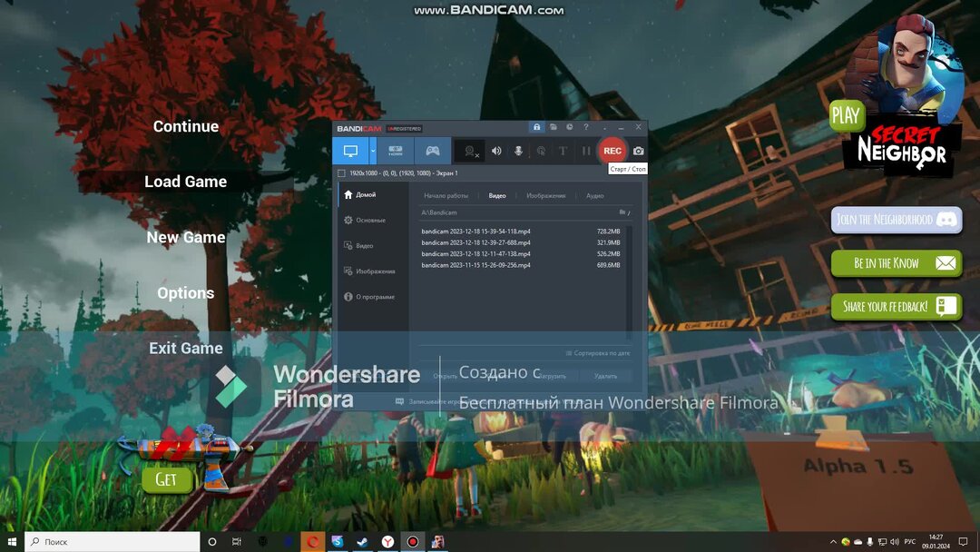
Task: Open the Windows Start menu
Action: (x=12, y=541)
